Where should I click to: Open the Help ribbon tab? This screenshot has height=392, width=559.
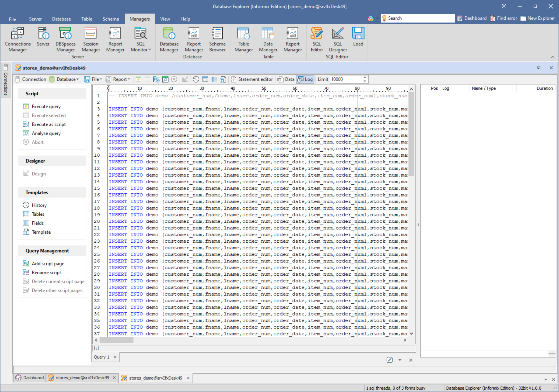pos(185,19)
